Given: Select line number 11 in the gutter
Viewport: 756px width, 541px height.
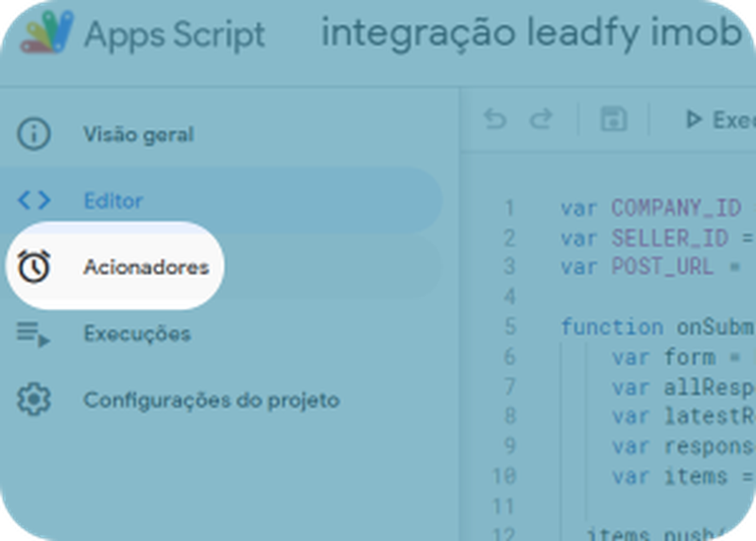Looking at the screenshot, I should pos(504,506).
